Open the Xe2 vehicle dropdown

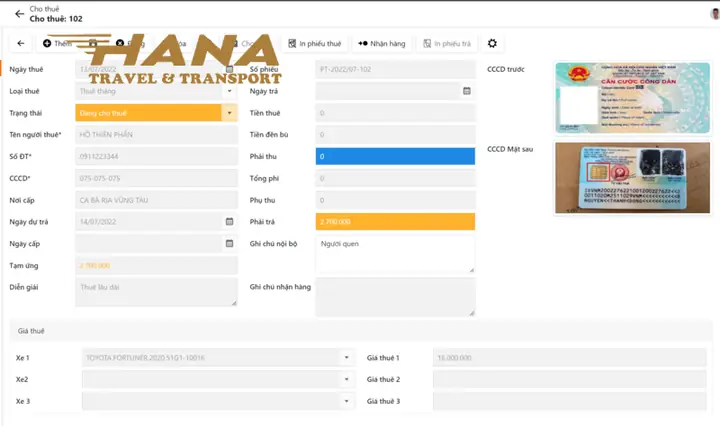[x=346, y=379]
